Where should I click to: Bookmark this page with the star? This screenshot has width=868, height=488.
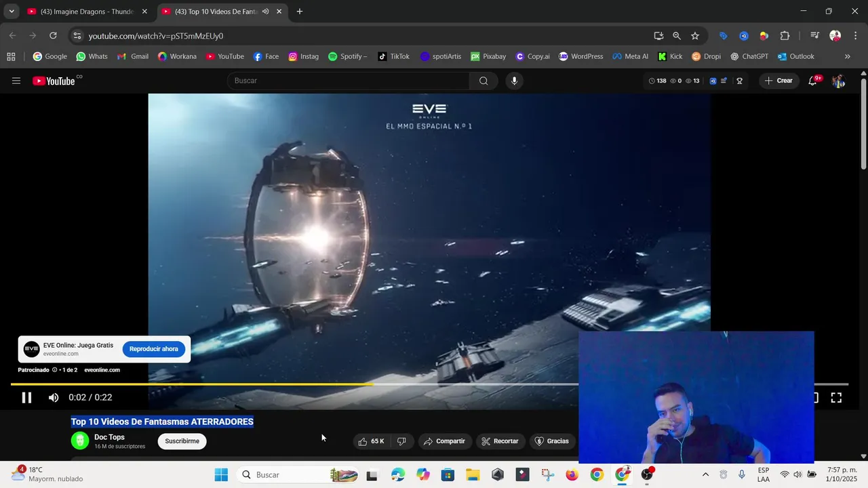(x=695, y=36)
